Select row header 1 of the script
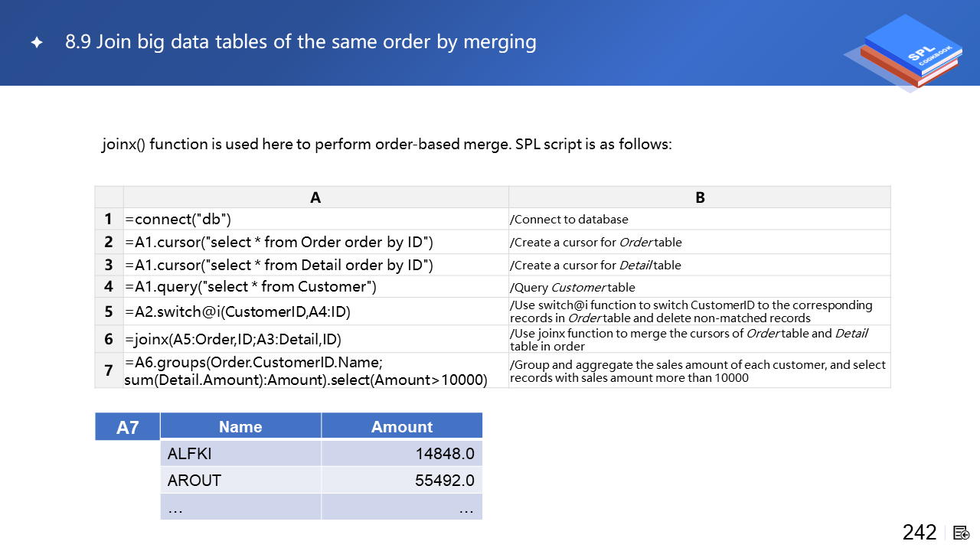Screen dimensions: 980x551 point(109,220)
